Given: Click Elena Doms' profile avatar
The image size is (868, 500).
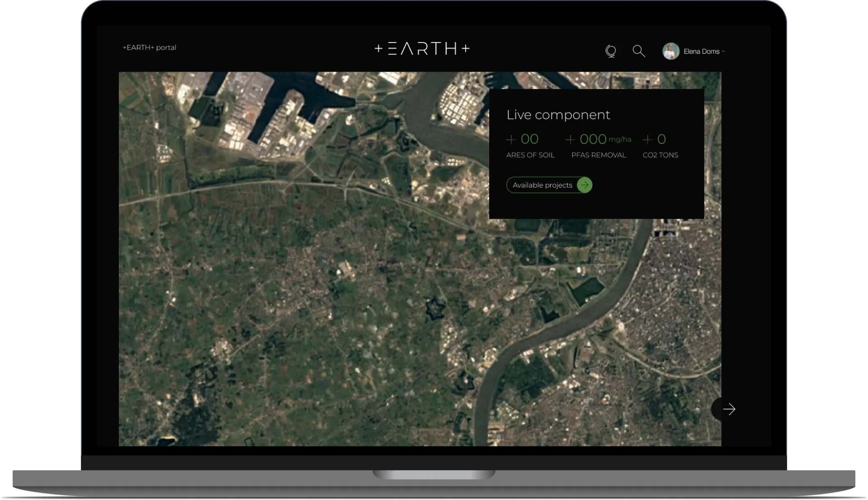Looking at the screenshot, I should pyautogui.click(x=671, y=51).
